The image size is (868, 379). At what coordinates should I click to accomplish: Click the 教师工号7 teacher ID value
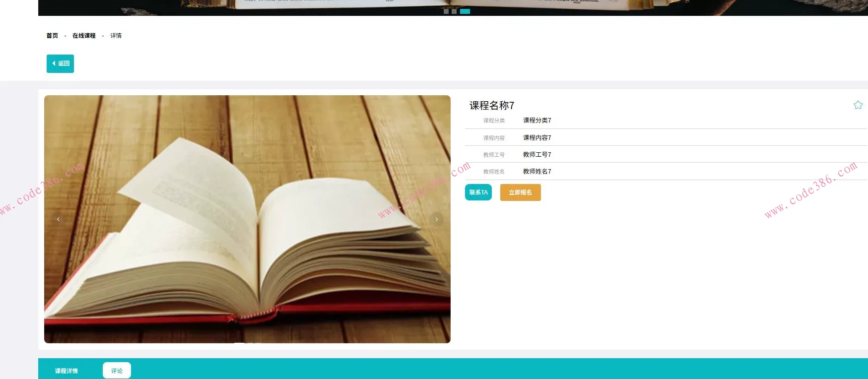pos(537,155)
